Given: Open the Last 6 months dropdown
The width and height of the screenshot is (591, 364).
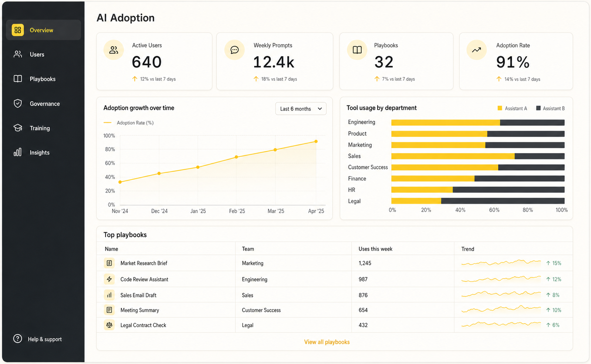Looking at the screenshot, I should click(301, 109).
